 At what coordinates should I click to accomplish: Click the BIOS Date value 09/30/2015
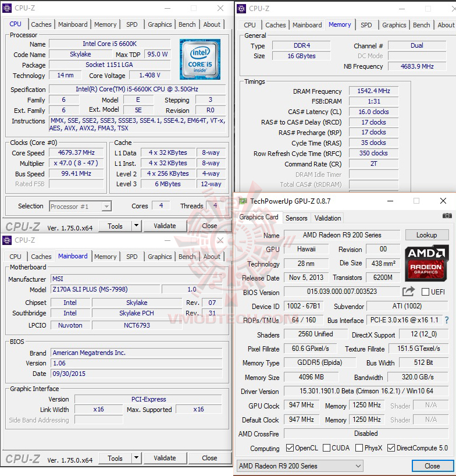click(x=136, y=374)
